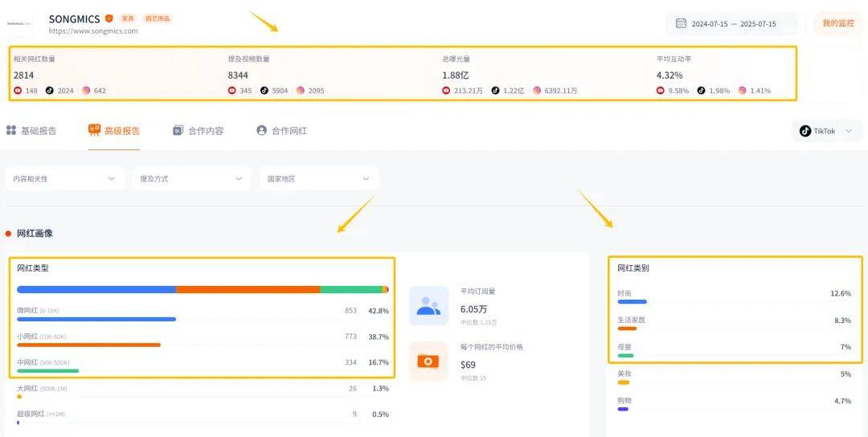Click Instagram icon under 总曝光量
This screenshot has width=868, height=437.
click(537, 90)
